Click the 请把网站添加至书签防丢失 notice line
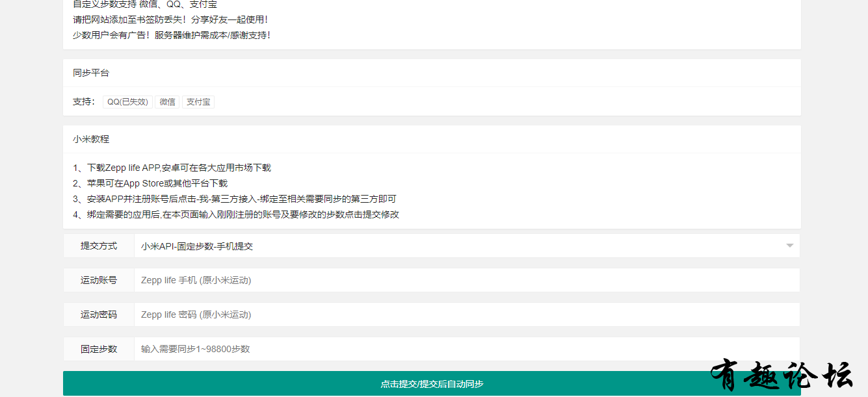This screenshot has height=397, width=868. click(170, 19)
